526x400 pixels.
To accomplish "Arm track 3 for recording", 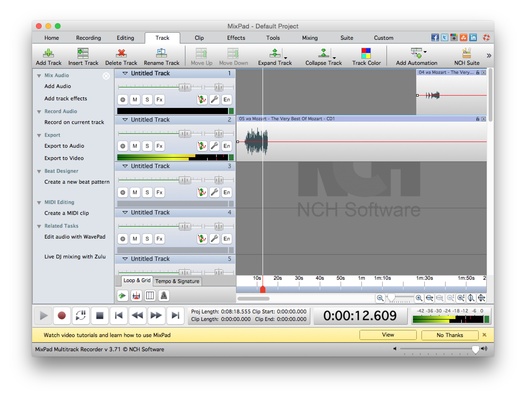I will pos(123,192).
